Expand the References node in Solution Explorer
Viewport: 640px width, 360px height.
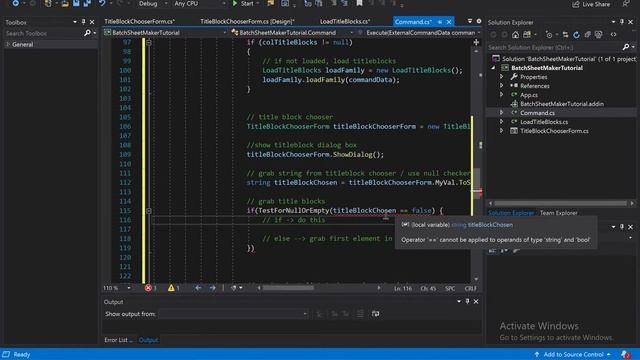(502, 86)
